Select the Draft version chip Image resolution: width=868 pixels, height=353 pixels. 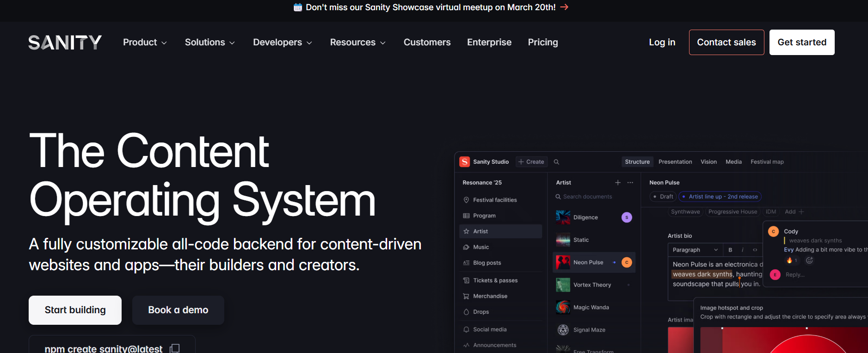click(x=663, y=197)
